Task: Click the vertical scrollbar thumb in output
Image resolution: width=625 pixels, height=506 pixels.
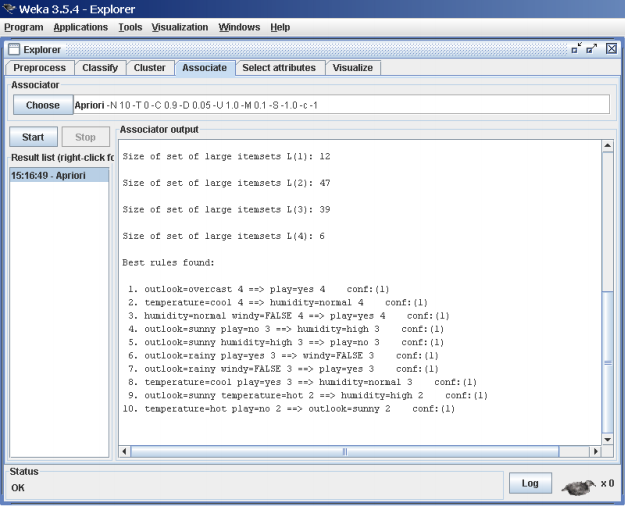Action: [607, 362]
